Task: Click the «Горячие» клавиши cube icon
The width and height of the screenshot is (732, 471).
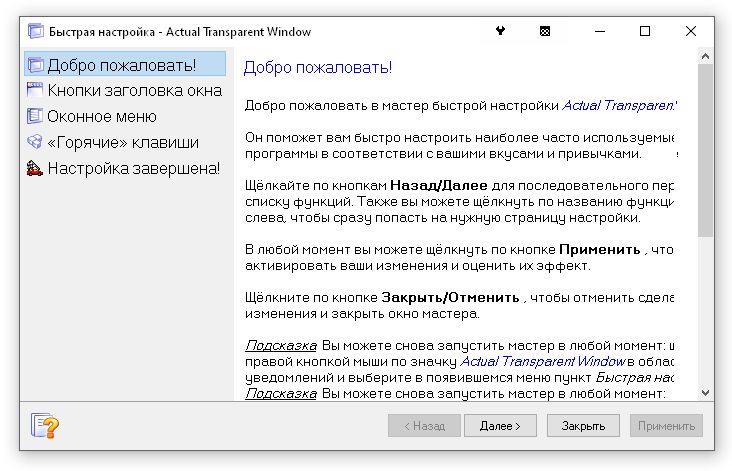Action: point(35,142)
